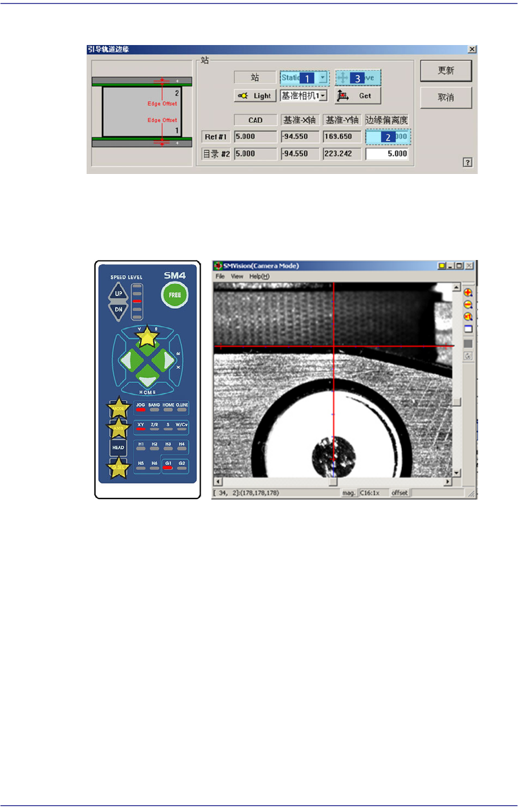The width and height of the screenshot is (518, 812).
Task: Click the 223.242 基准-Y轴 field
Action: click(x=342, y=154)
